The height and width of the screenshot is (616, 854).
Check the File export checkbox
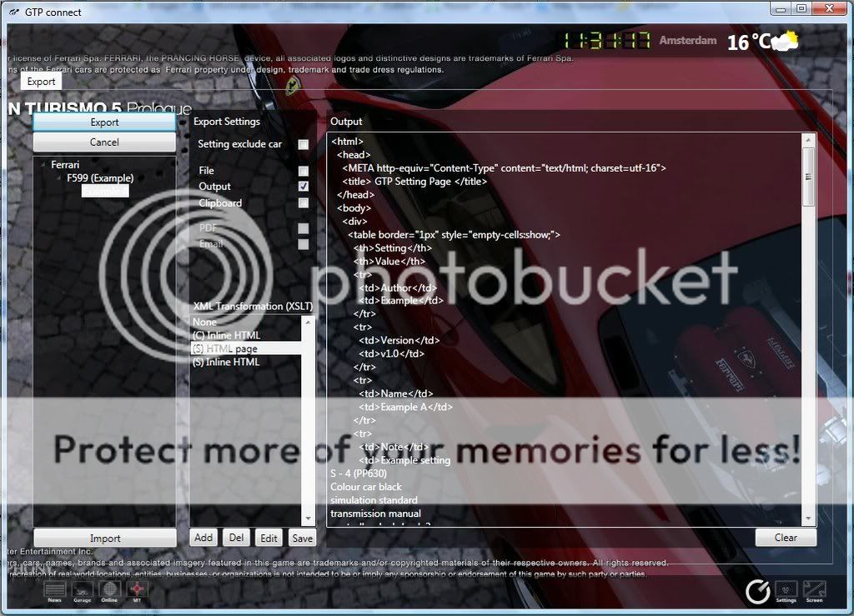[x=304, y=171]
